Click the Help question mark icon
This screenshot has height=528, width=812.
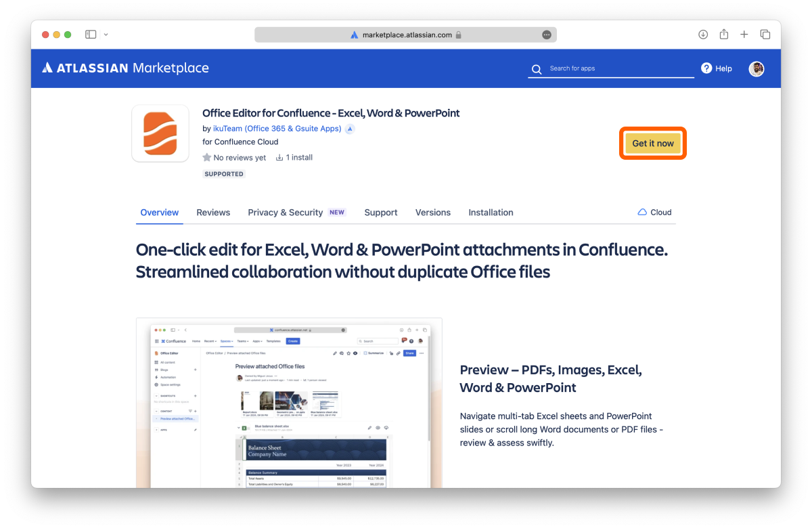coord(706,68)
